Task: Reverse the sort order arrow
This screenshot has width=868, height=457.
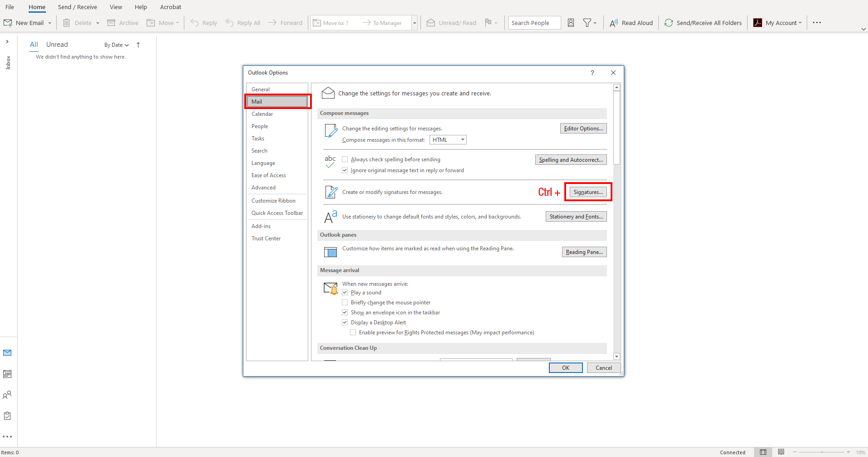Action: [x=138, y=45]
